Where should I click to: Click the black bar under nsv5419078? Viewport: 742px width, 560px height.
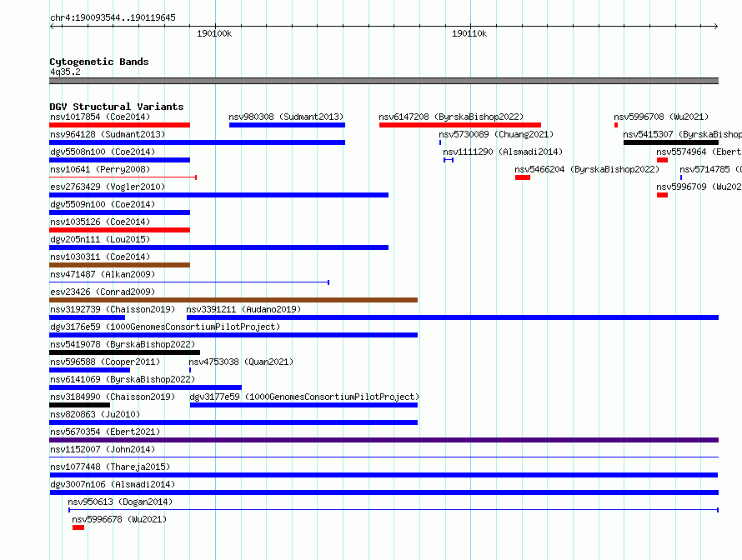click(x=124, y=352)
